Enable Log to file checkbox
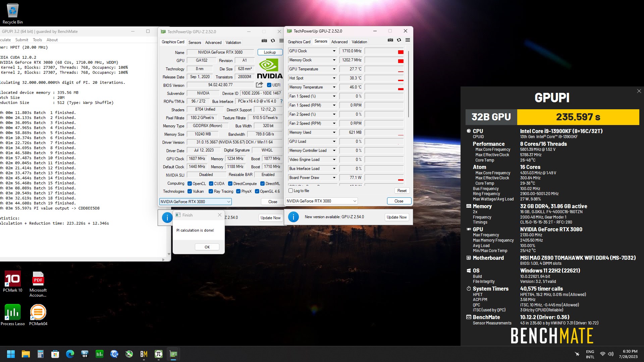 pyautogui.click(x=291, y=191)
